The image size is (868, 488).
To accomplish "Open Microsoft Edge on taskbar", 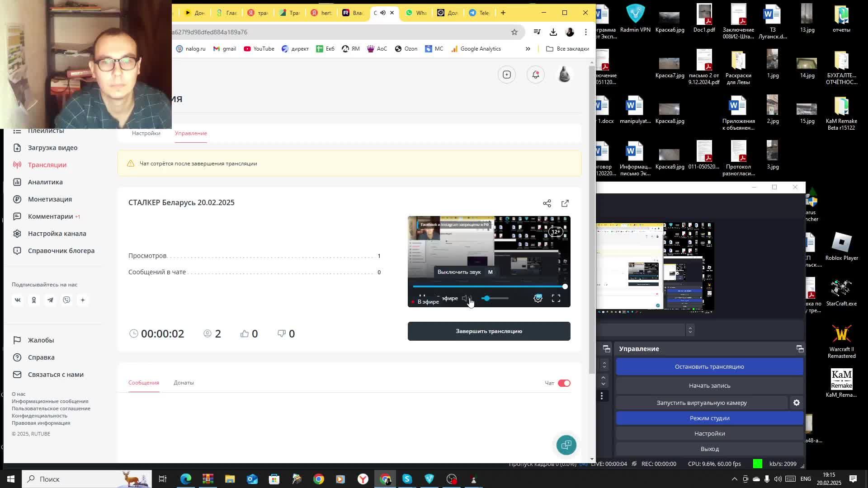I will coord(186,479).
